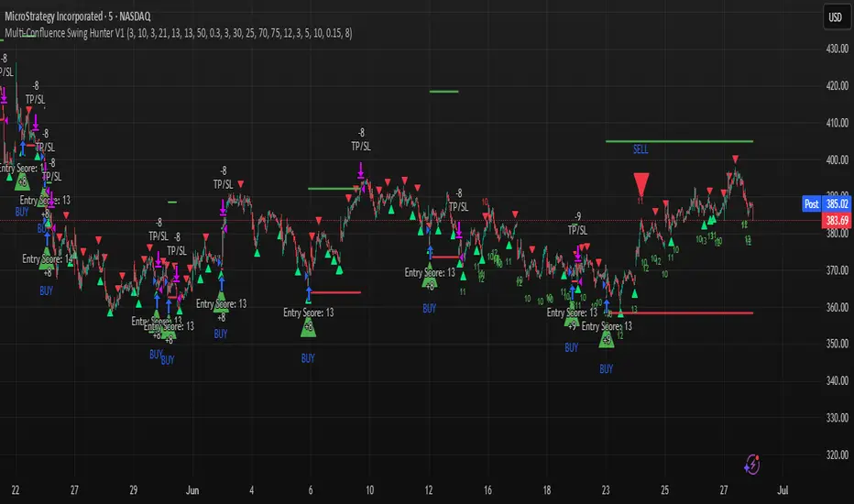Click the -8 TP/SL label near June 10

pos(361,139)
